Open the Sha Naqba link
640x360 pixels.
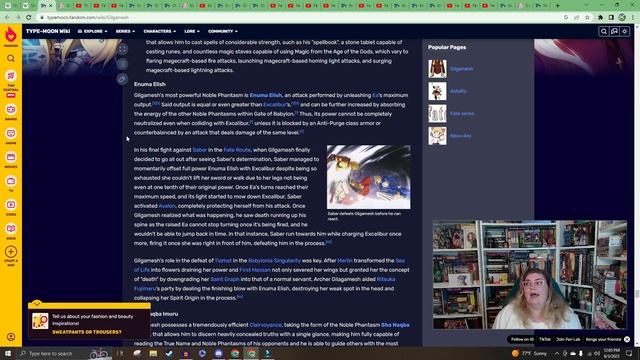(395, 325)
